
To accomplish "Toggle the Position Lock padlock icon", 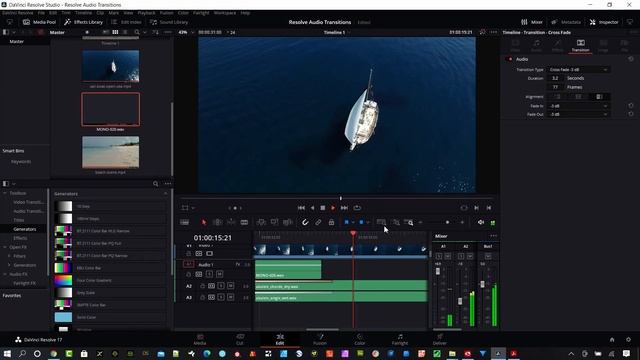I will (331, 222).
